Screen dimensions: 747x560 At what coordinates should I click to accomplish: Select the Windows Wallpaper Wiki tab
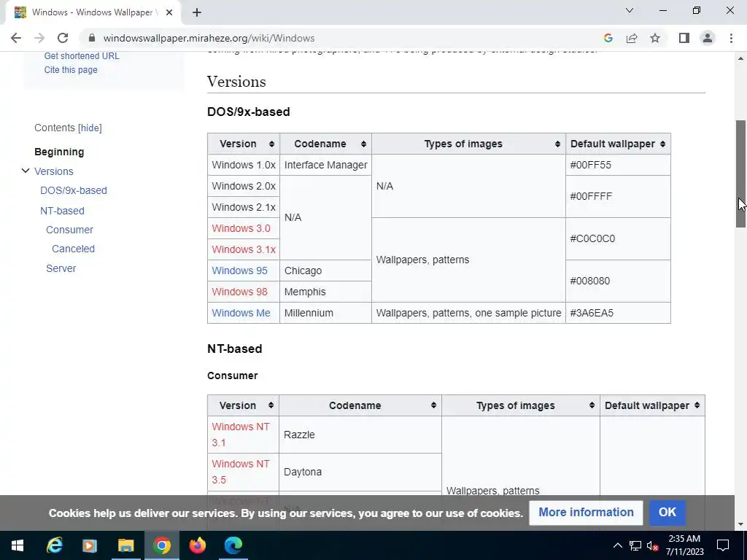point(92,12)
